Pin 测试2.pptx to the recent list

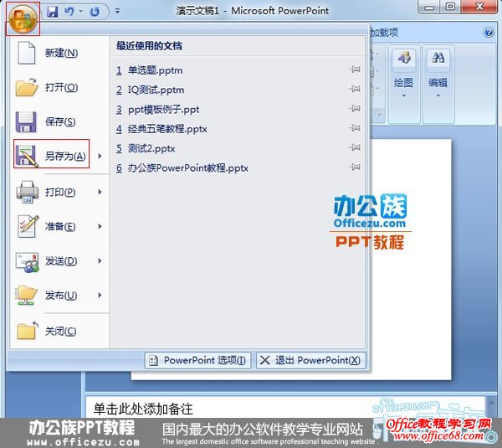tap(355, 147)
